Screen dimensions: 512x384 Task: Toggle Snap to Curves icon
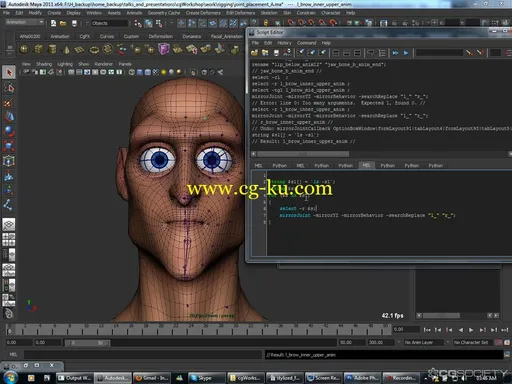(x=192, y=23)
